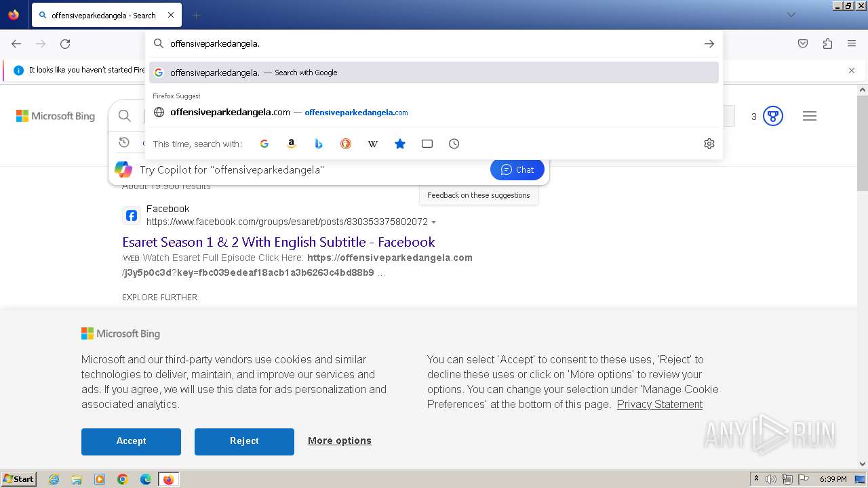This screenshot has width=868, height=488.
Task: Search History using the clock icon
Action: point(454,144)
